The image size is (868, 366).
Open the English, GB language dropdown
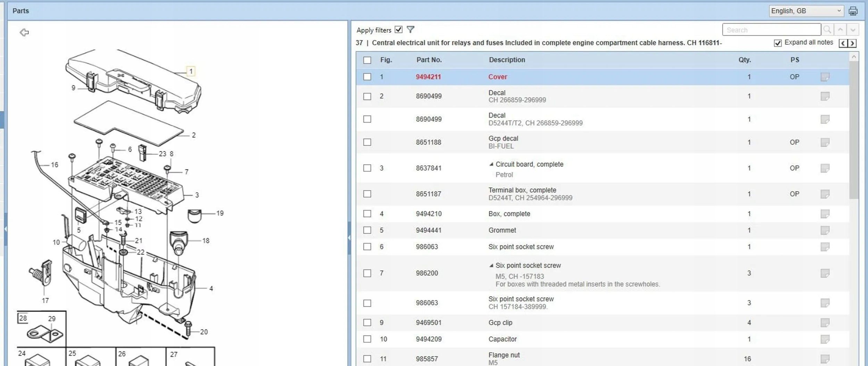tap(806, 11)
